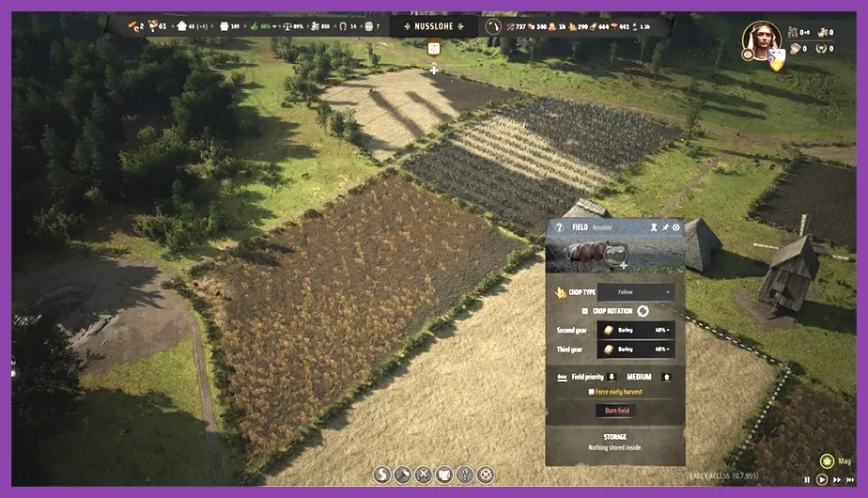
Task: Pause the game speed
Action: (807, 480)
